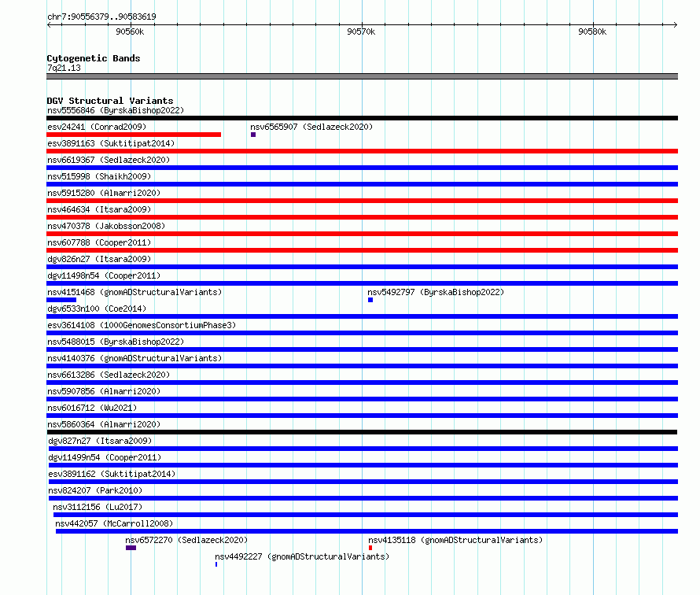Click nsv5860364 (Almarri2020) label
This screenshot has height=595, width=700.
point(104,424)
